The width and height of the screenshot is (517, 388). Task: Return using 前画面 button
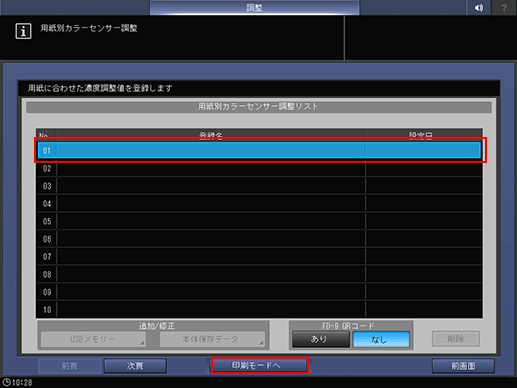463,366
